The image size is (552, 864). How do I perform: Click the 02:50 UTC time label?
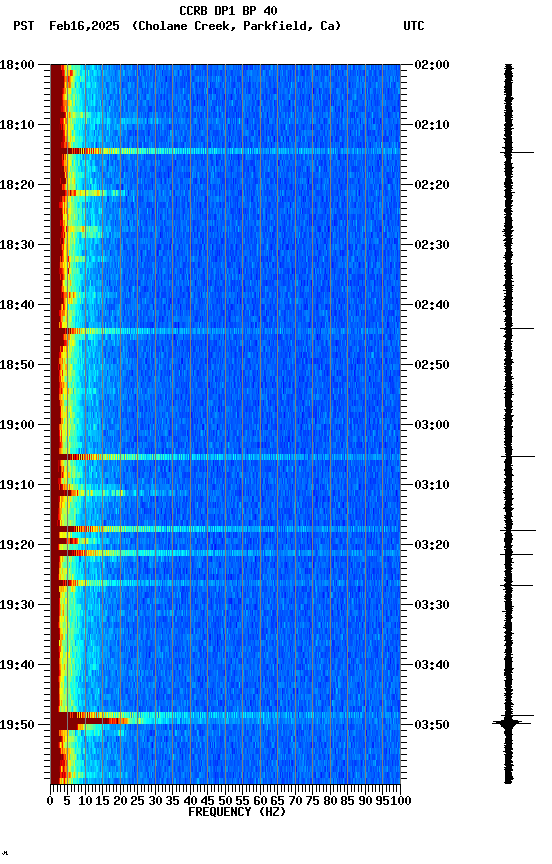coord(432,365)
